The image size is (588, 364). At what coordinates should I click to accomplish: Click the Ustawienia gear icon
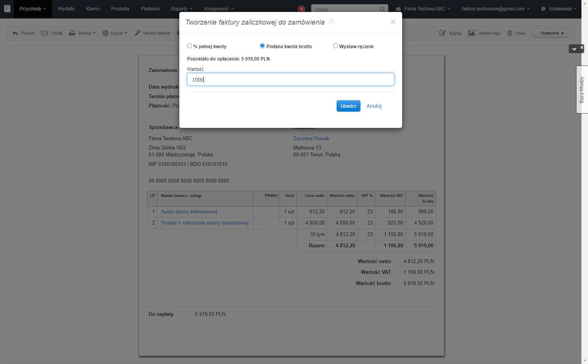(543, 9)
